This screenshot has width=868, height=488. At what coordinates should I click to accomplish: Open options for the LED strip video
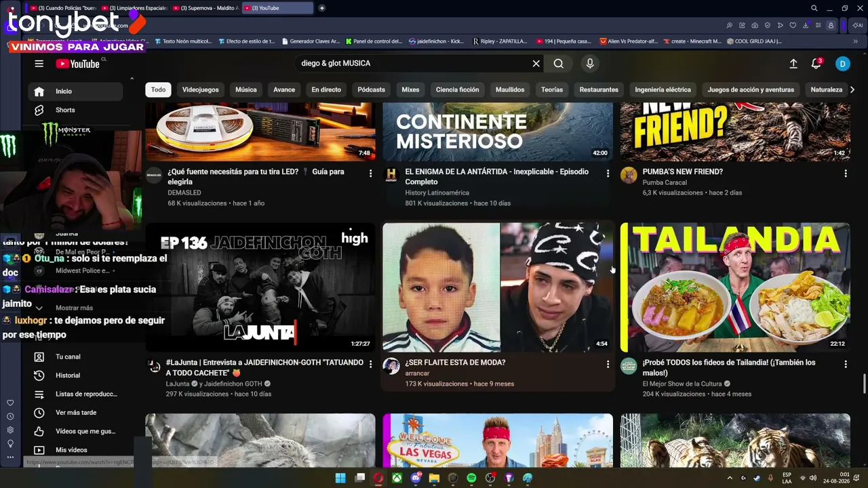[370, 174]
